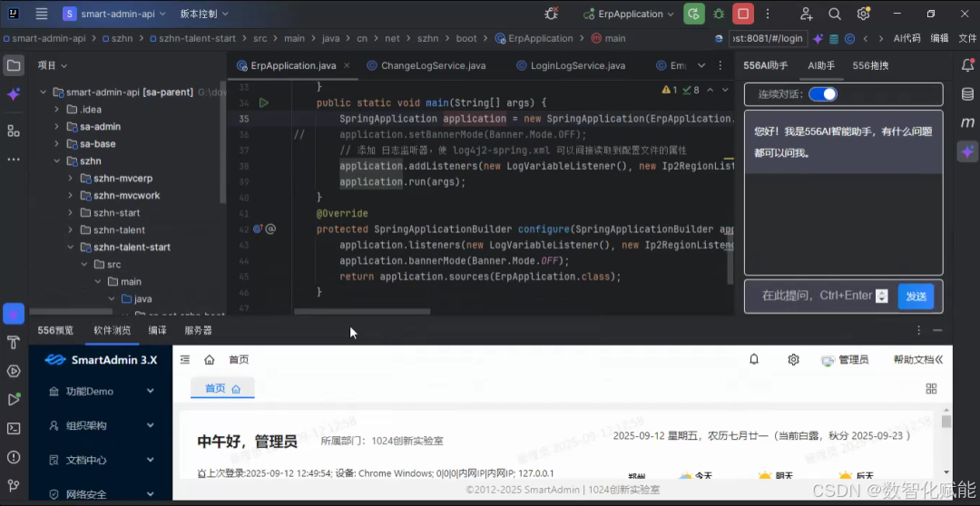Open the 版本控制 version control dropdown

tap(204, 14)
